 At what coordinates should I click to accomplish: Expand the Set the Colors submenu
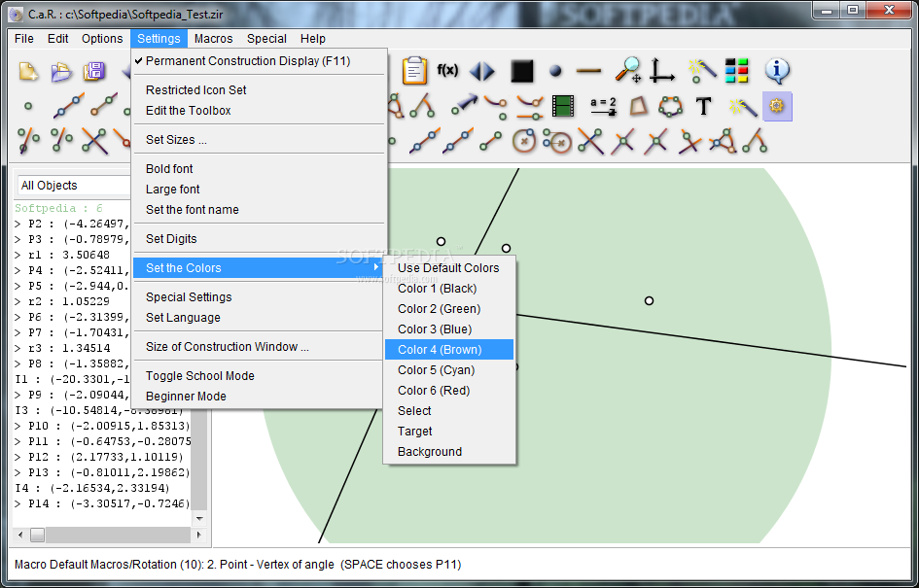[x=259, y=268]
